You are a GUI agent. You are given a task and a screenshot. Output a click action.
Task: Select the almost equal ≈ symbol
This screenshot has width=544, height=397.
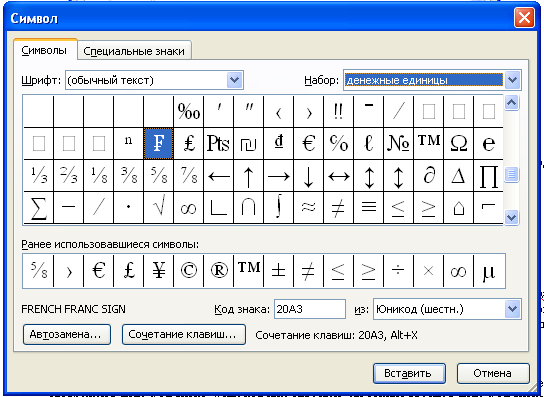tap(308, 207)
